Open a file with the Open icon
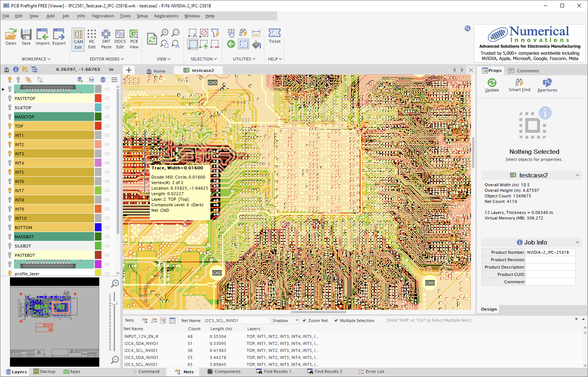Screen dimensions: 588x377 click(x=11, y=37)
